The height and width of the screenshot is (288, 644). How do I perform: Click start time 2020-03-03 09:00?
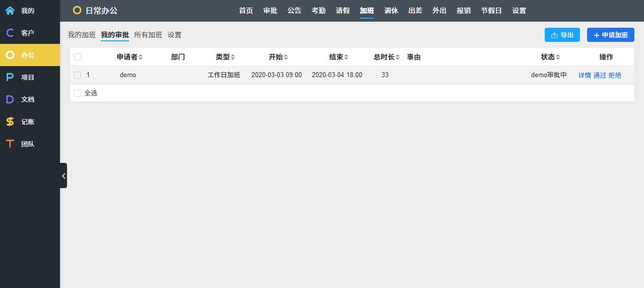click(x=277, y=75)
